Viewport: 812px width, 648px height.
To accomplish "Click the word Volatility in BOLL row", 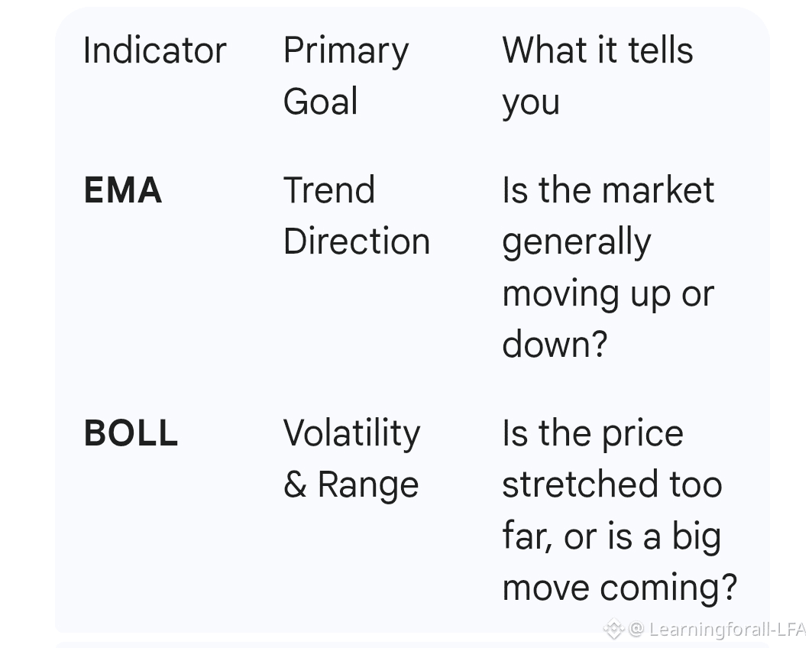I will 351,433.
